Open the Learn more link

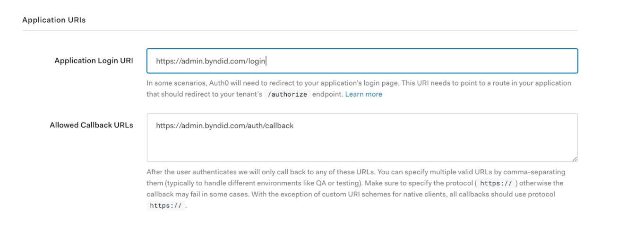tap(363, 94)
